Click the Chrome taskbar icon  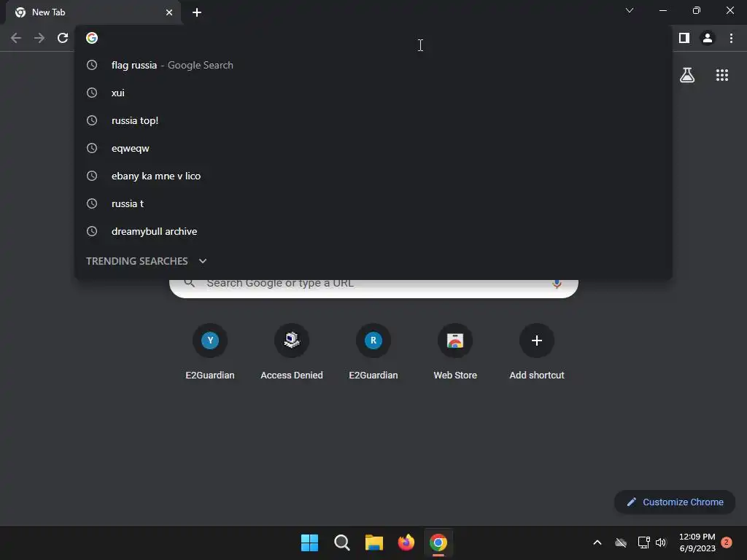438,542
